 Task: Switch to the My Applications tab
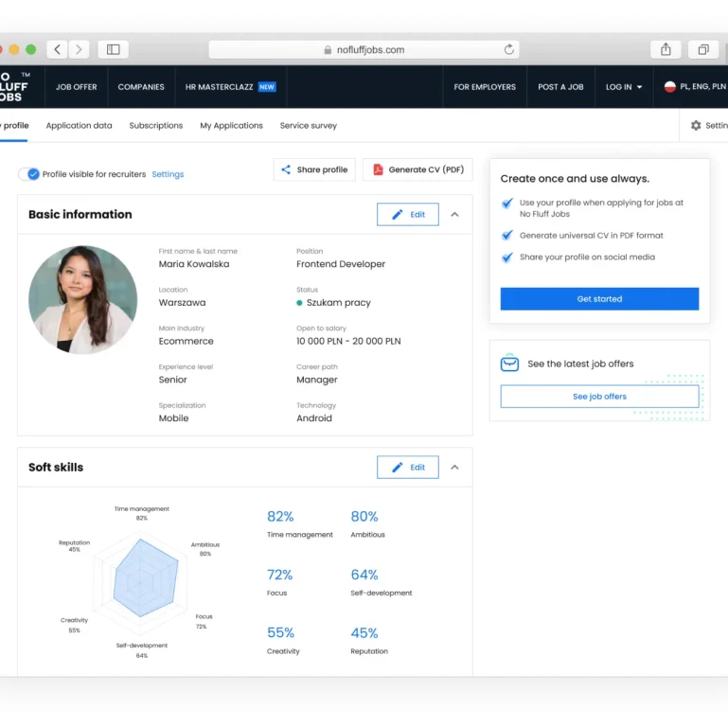[231, 126]
